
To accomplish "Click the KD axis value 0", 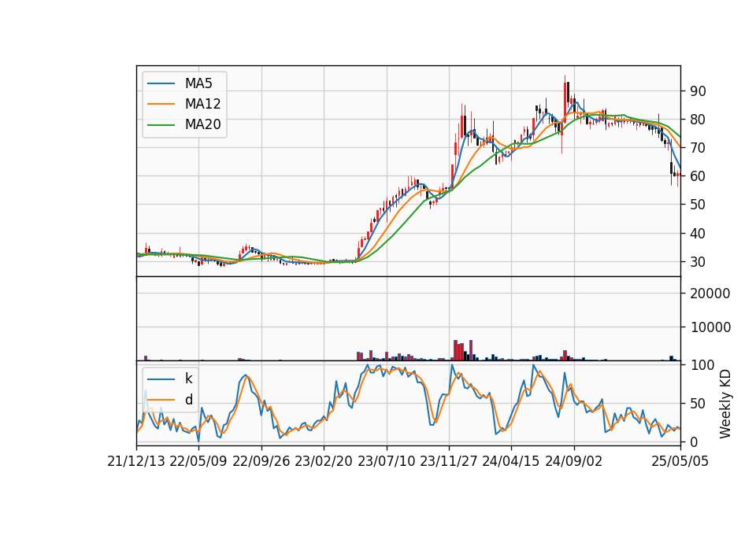I will (x=694, y=441).
